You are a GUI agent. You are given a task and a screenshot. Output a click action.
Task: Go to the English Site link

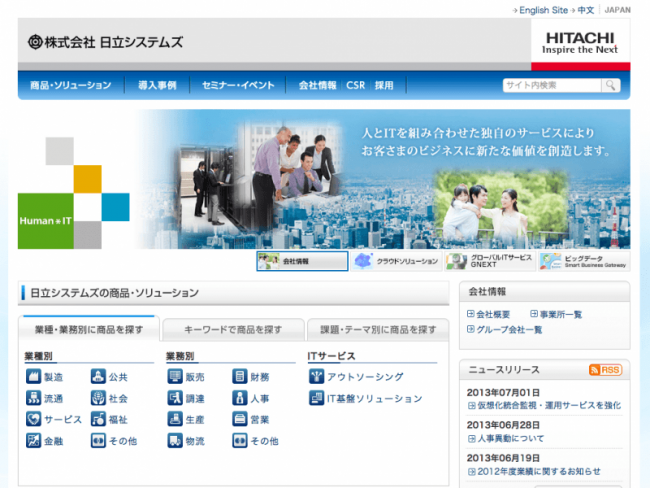pyautogui.click(x=543, y=10)
